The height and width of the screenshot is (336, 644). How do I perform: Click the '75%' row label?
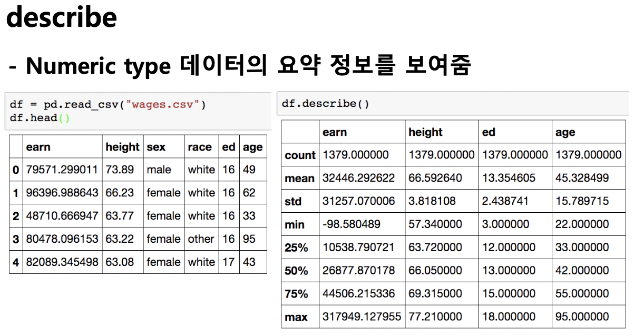(x=296, y=294)
